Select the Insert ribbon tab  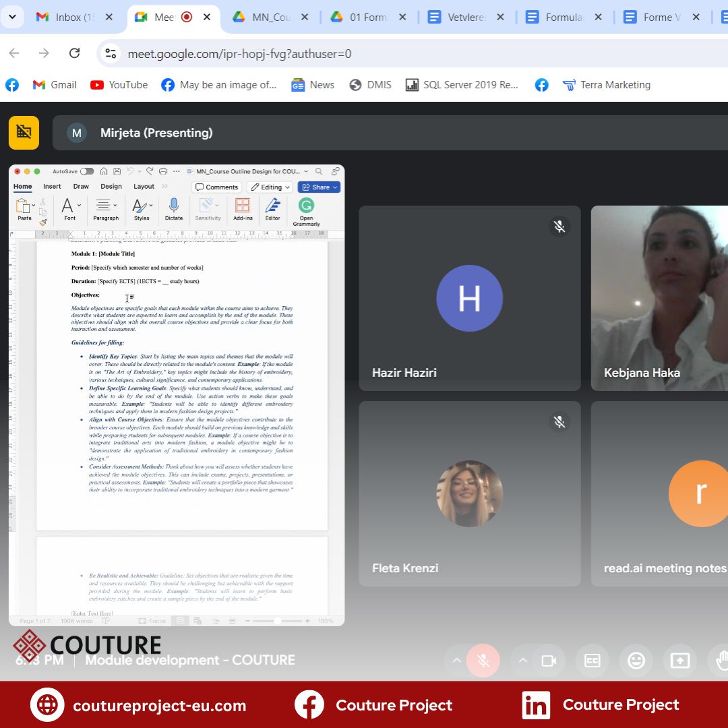click(x=52, y=187)
